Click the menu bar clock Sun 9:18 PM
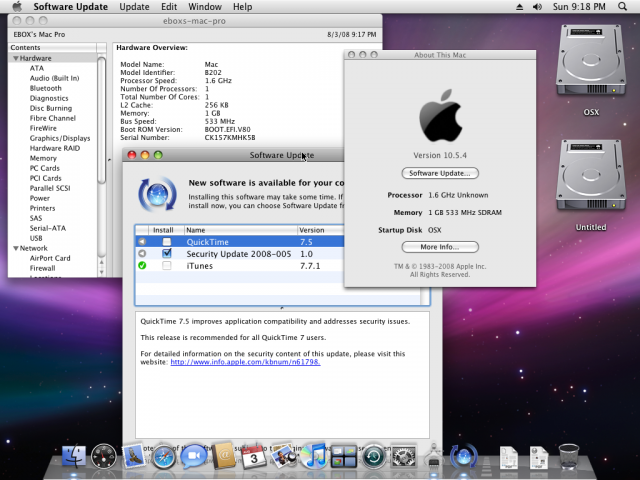The width and height of the screenshot is (640, 480). tap(579, 7)
